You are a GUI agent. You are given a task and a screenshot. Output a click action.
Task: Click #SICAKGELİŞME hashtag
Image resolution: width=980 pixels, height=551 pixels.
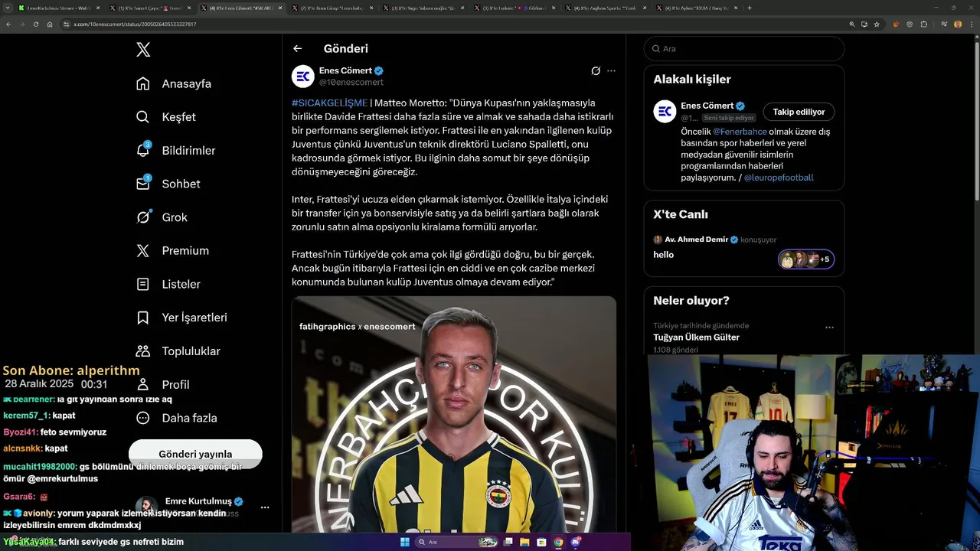point(329,103)
